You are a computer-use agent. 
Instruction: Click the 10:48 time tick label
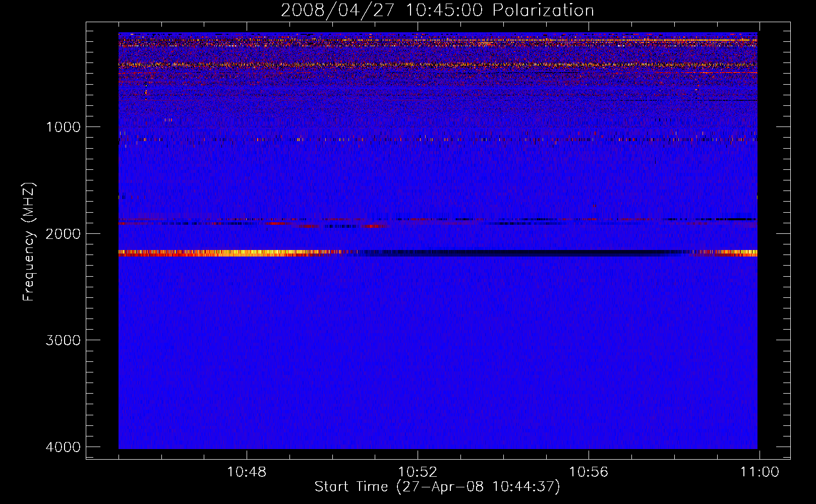coord(247,472)
